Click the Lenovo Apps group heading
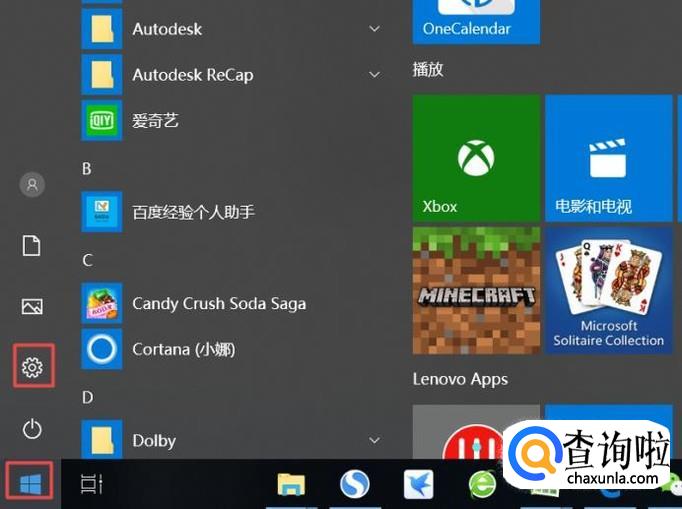Viewport: 682px width, 509px height. coord(460,379)
